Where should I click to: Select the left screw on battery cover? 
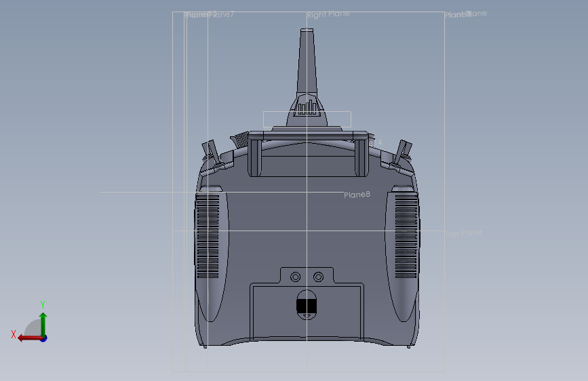296,277
